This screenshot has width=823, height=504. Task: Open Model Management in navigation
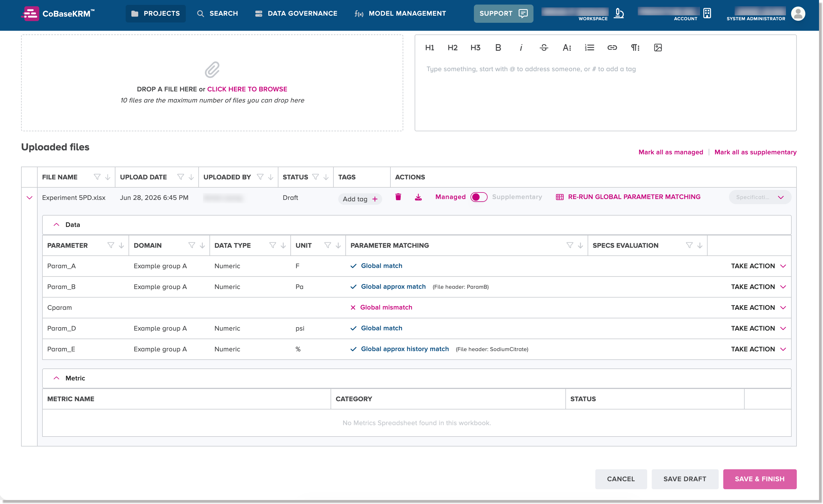400,13
